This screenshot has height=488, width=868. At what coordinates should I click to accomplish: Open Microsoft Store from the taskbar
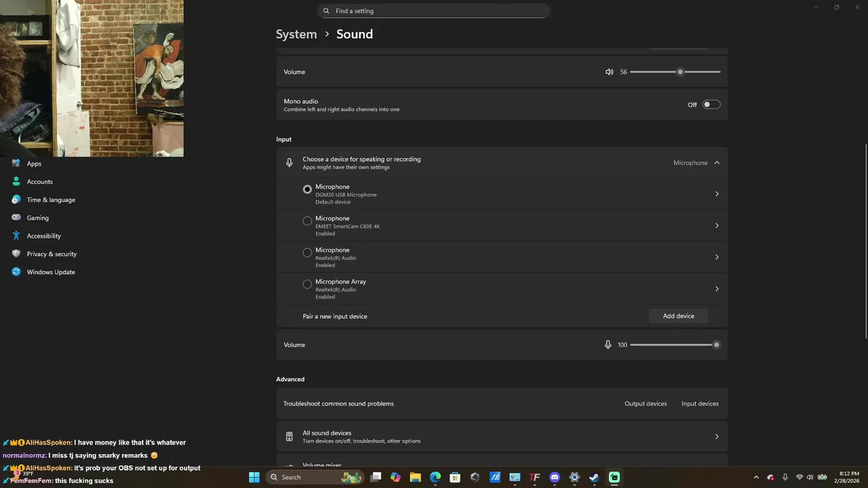455,477
